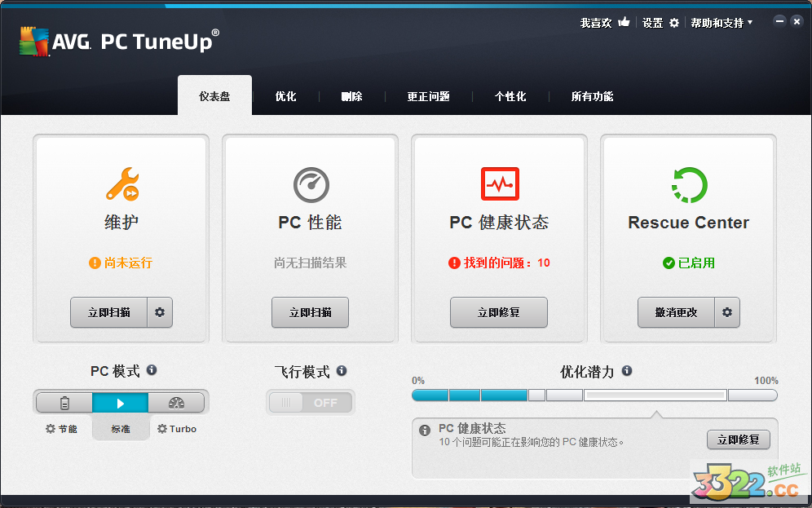Open settings via the 设置 gear icon
The width and height of the screenshot is (812, 508).
673,23
